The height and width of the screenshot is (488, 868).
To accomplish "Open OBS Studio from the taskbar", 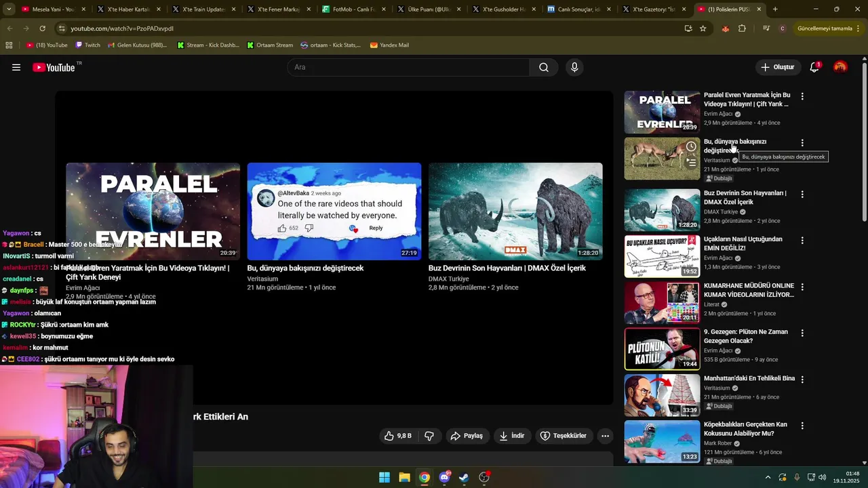I will pos(484,477).
